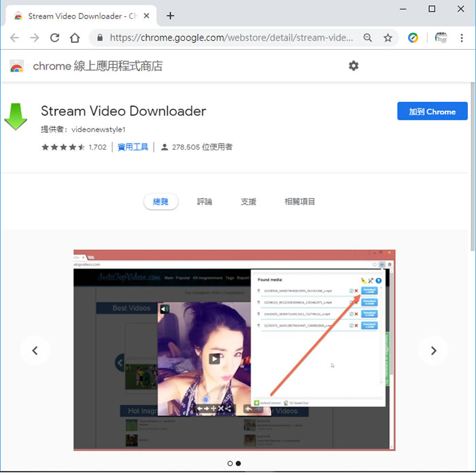
Task: Click provider name videonewstyle1
Action: click(x=98, y=130)
